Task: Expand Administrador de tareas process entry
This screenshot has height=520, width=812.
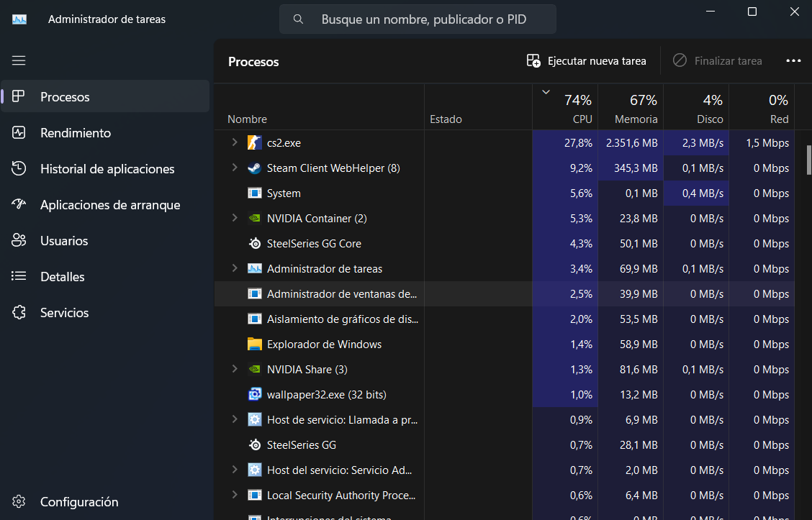Action: tap(235, 268)
